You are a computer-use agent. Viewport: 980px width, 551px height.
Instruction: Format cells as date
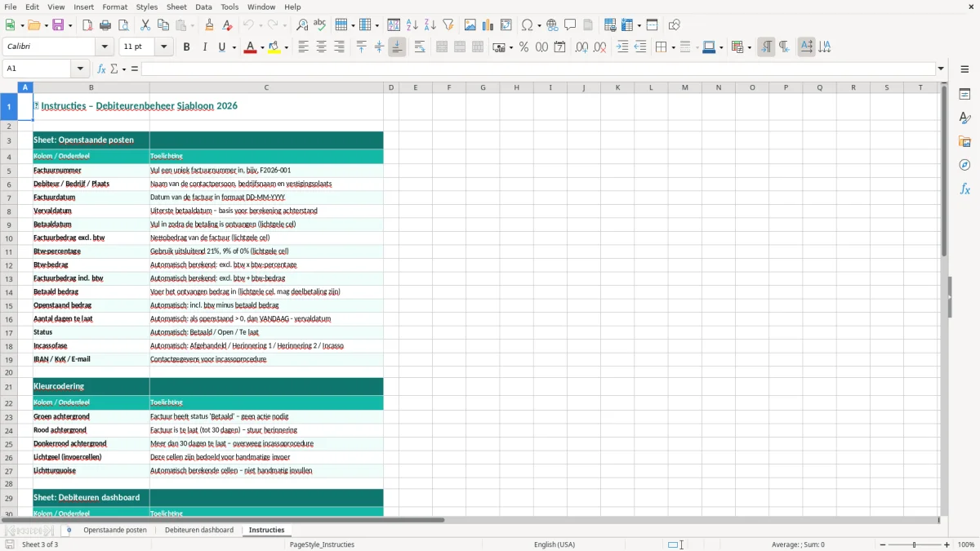click(559, 47)
